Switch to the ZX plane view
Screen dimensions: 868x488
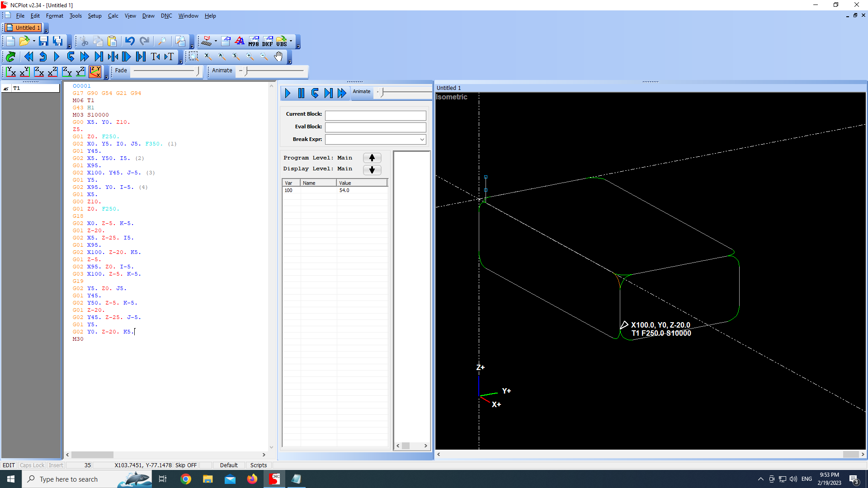(39, 71)
